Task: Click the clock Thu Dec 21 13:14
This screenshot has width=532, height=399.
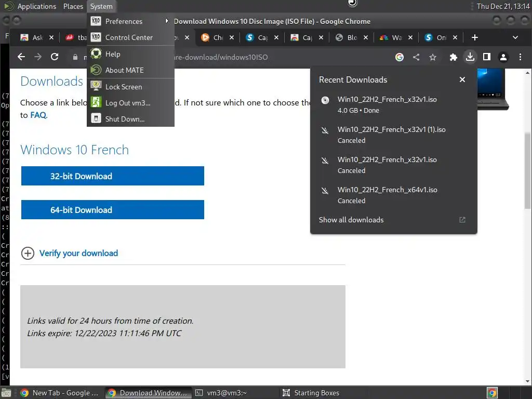Action: point(503,6)
